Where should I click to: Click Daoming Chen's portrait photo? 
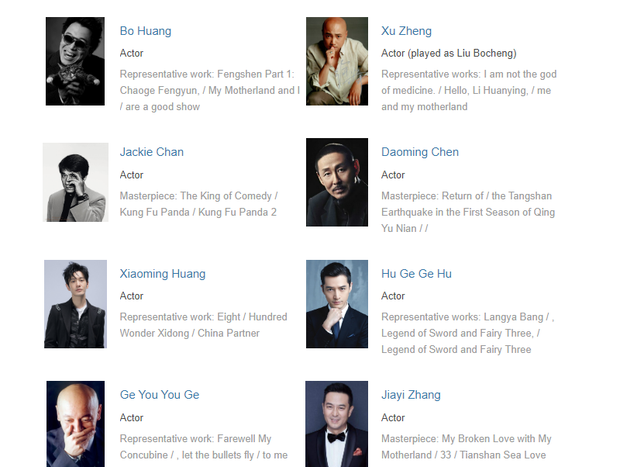pyautogui.click(x=337, y=183)
